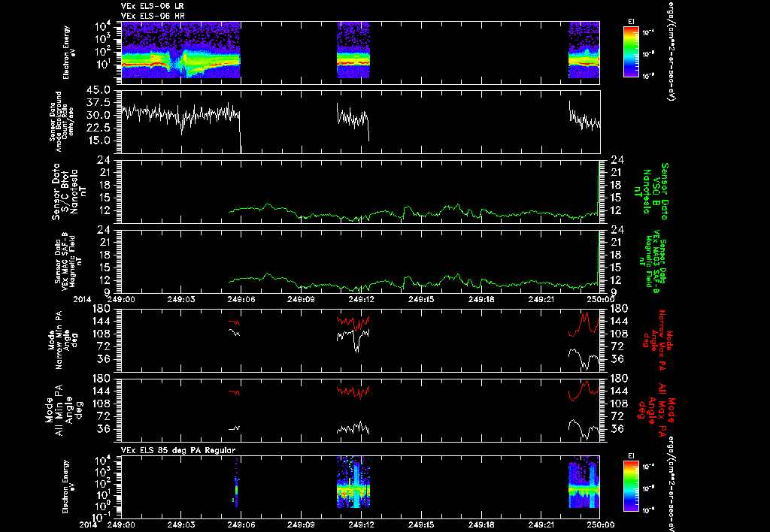Click the "45.0" count rate tick label
The width and height of the screenshot is (770, 532).
100,90
